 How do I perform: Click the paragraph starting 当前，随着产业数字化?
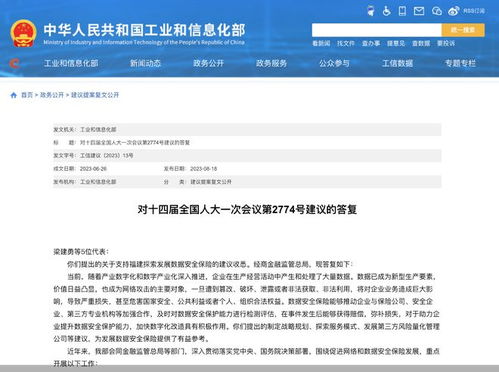[x=247, y=308]
